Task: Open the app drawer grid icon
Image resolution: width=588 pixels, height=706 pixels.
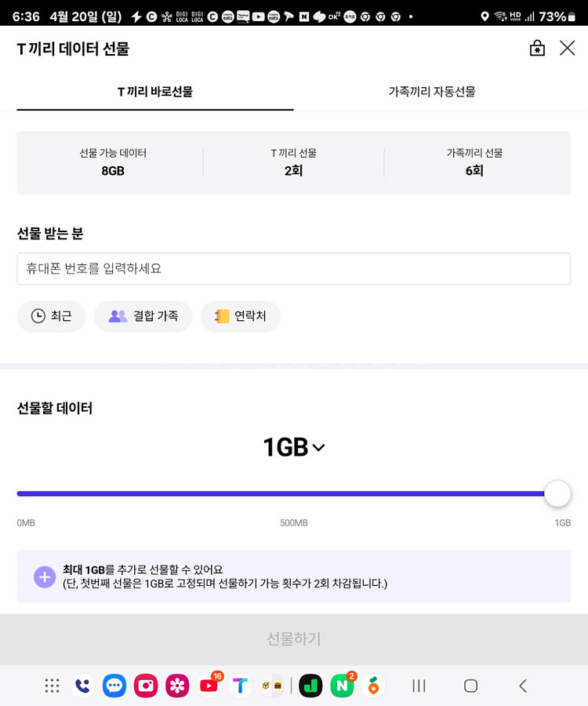Action: 53,686
